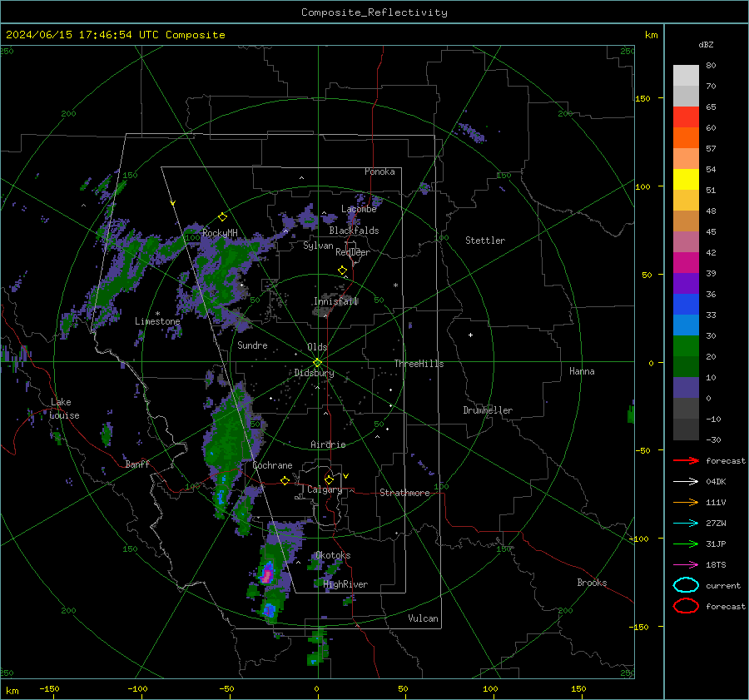The image size is (749, 700).
Task: Click the Stettler city label
Action: click(x=485, y=241)
